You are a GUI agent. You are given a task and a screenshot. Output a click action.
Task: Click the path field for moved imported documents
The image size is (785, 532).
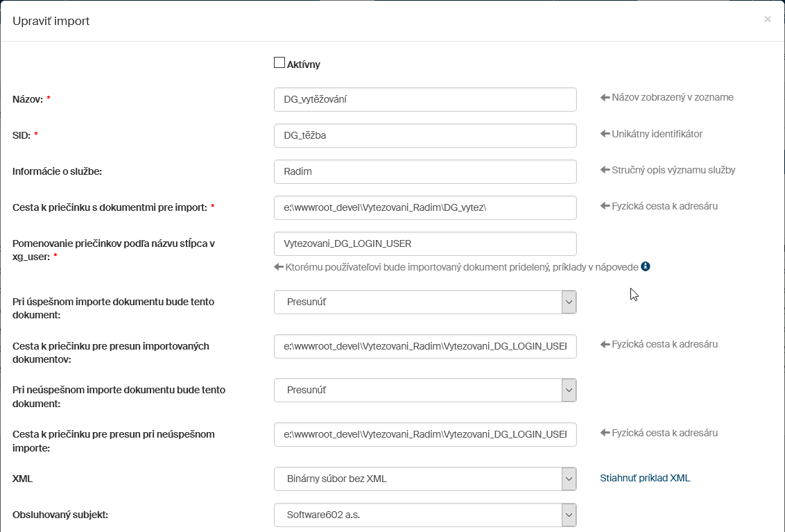click(425, 346)
